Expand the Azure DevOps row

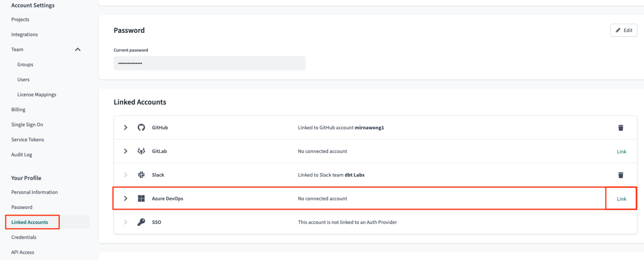pyautogui.click(x=126, y=199)
